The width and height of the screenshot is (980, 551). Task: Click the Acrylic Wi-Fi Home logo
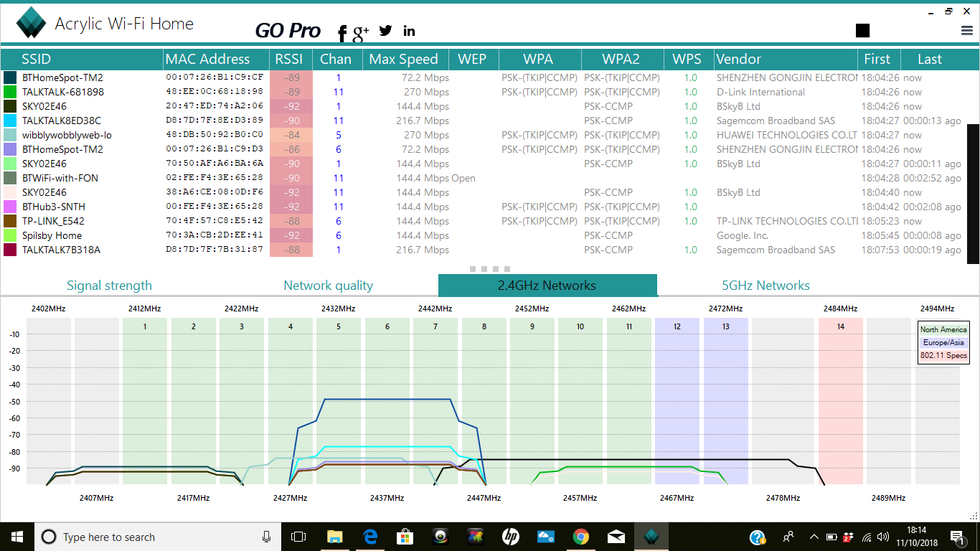31,23
